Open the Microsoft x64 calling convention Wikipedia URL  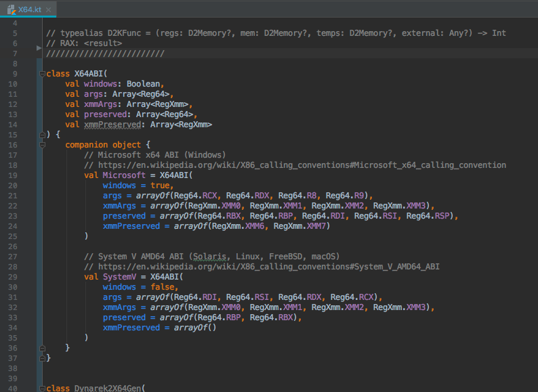pyautogui.click(x=302, y=165)
